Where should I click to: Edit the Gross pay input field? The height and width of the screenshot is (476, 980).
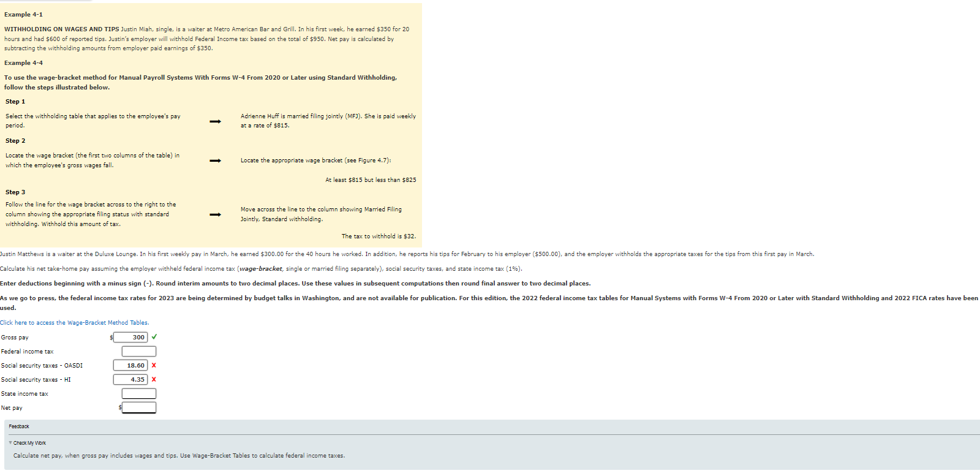pyautogui.click(x=130, y=338)
